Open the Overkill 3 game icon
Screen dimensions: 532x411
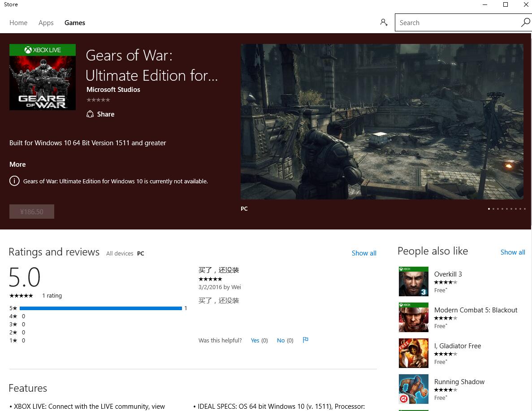[x=413, y=281]
